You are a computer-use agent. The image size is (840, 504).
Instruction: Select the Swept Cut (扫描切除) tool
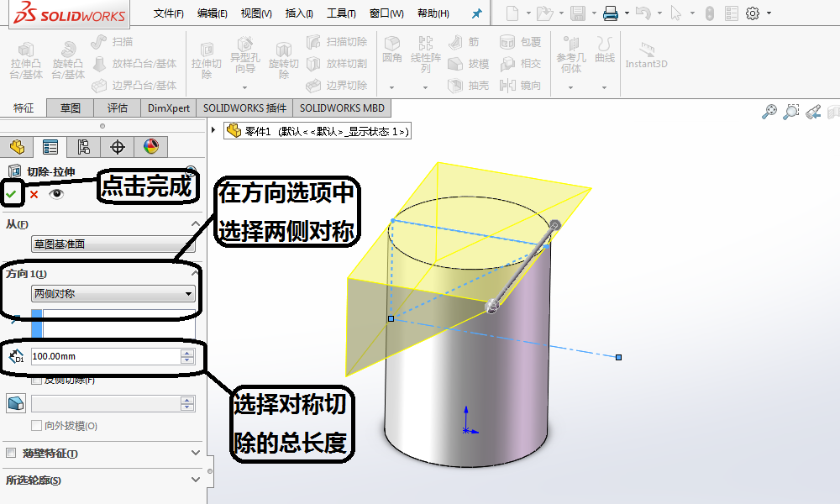pos(337,42)
